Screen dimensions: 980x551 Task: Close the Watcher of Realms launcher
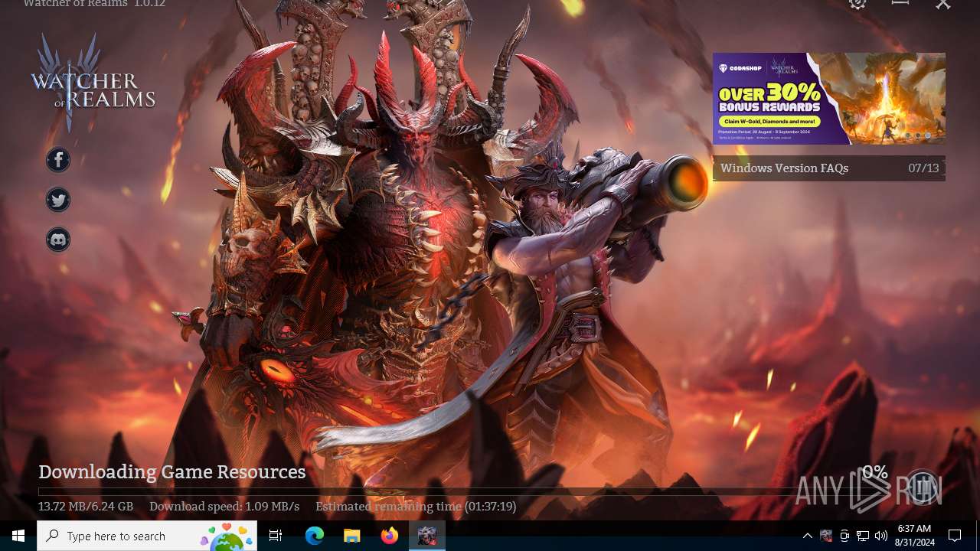tap(943, 4)
